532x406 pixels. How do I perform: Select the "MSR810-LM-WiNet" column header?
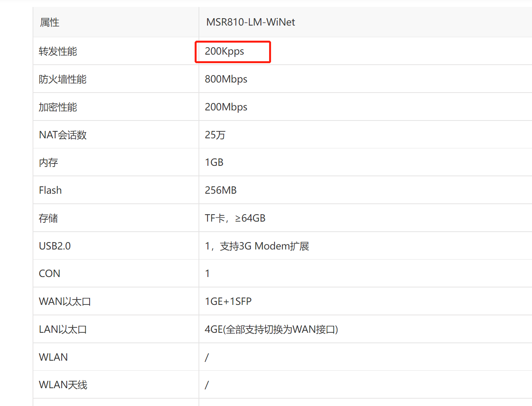tap(250, 22)
